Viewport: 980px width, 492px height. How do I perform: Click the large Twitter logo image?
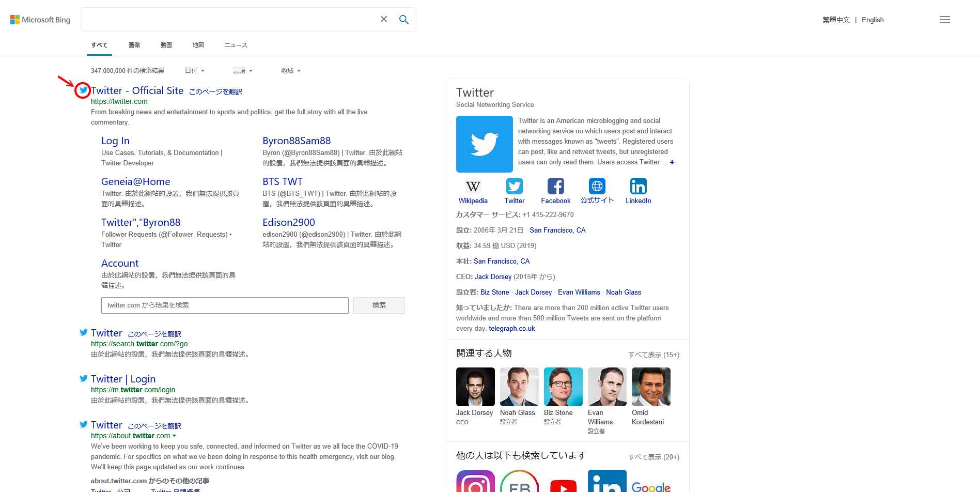tap(485, 144)
